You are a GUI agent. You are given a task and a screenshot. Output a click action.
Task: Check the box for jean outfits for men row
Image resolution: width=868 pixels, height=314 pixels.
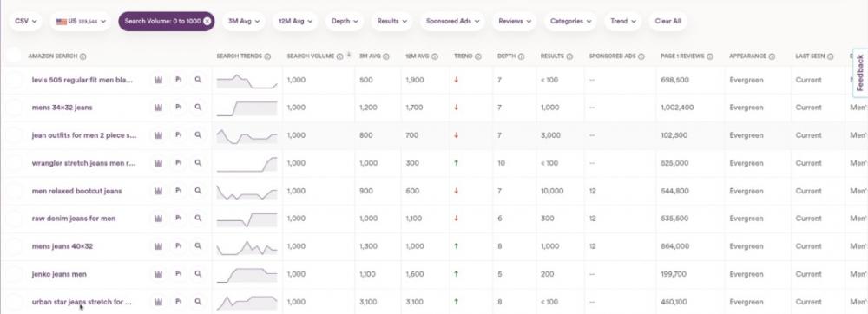click(x=13, y=135)
